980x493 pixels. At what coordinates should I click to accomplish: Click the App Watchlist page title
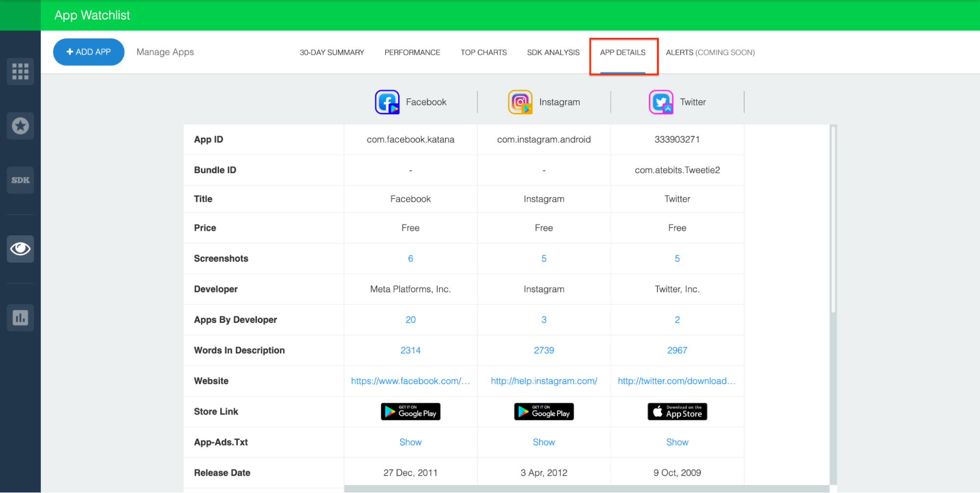pyautogui.click(x=92, y=15)
